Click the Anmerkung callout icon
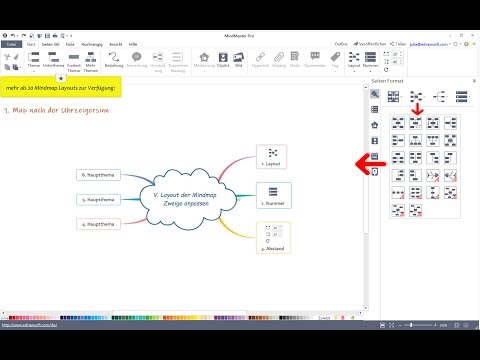The width and height of the screenshot is (480, 360). pos(137,57)
